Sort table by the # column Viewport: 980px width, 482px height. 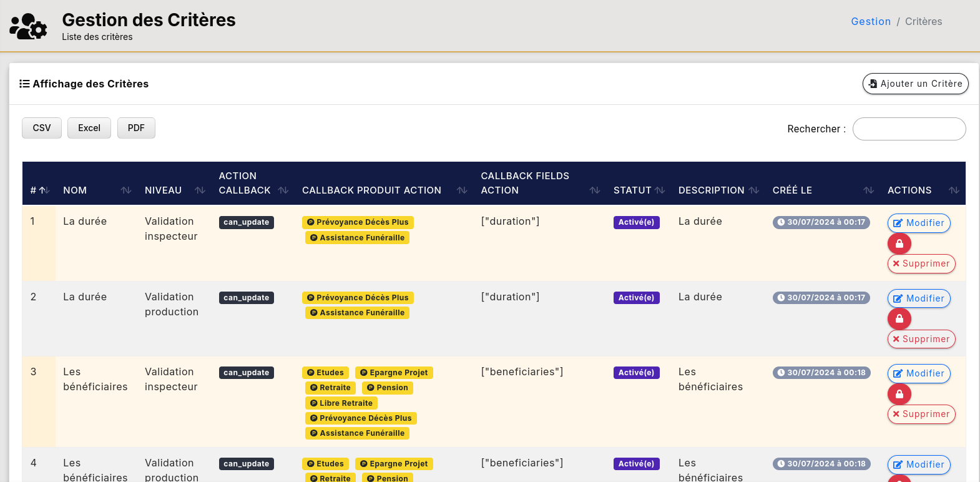click(40, 190)
